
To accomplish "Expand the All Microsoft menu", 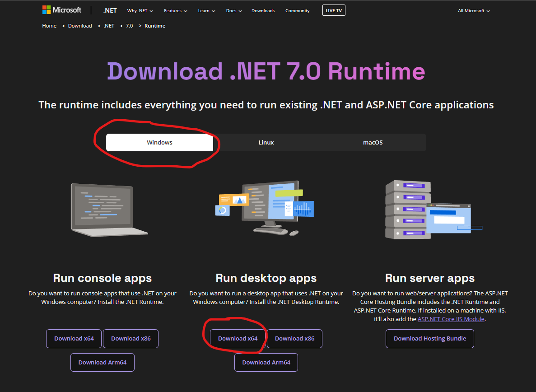I will 474,11.
